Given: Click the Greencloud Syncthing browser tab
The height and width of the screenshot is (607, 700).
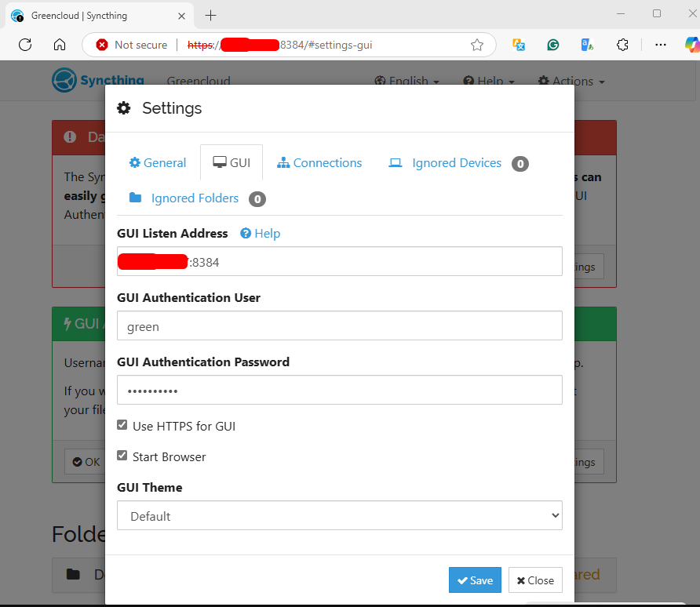Looking at the screenshot, I should coord(99,16).
